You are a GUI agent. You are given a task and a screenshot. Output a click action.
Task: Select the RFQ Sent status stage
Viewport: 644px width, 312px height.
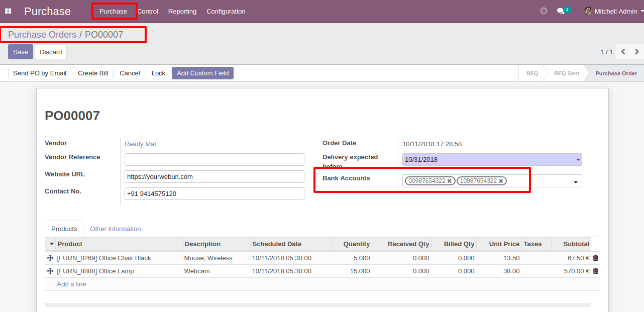point(566,73)
